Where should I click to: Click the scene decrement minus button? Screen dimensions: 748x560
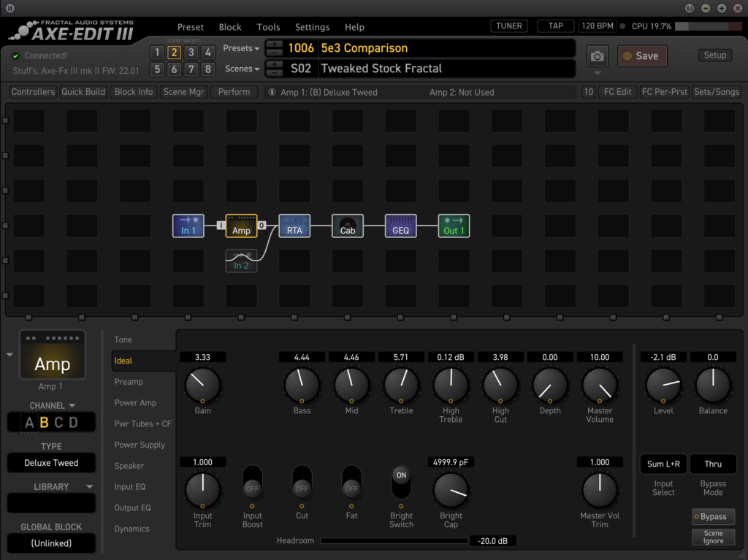(274, 72)
